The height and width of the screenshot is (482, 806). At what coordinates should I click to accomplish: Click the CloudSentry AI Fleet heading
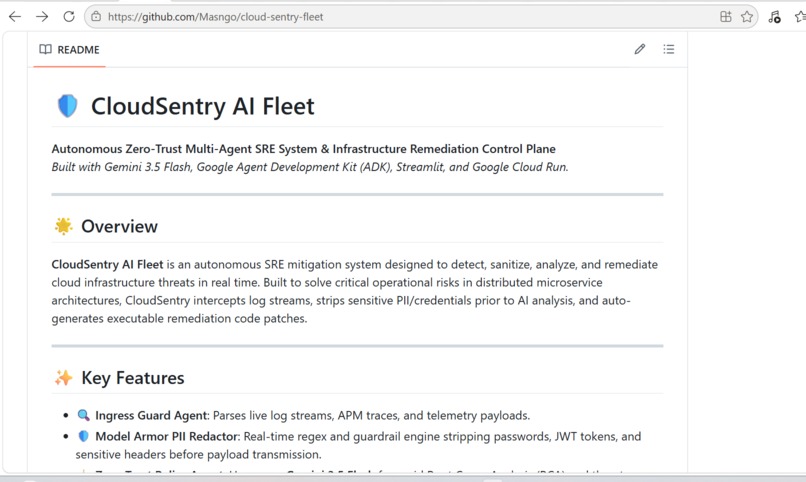203,106
